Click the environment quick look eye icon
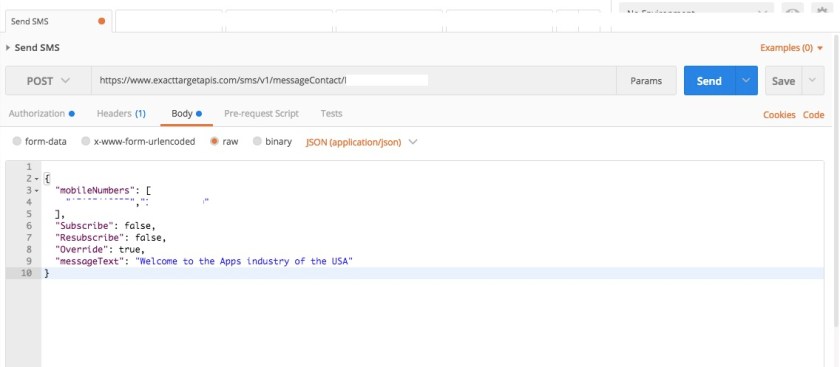Viewport: 840px width, 367px height. pos(793,10)
